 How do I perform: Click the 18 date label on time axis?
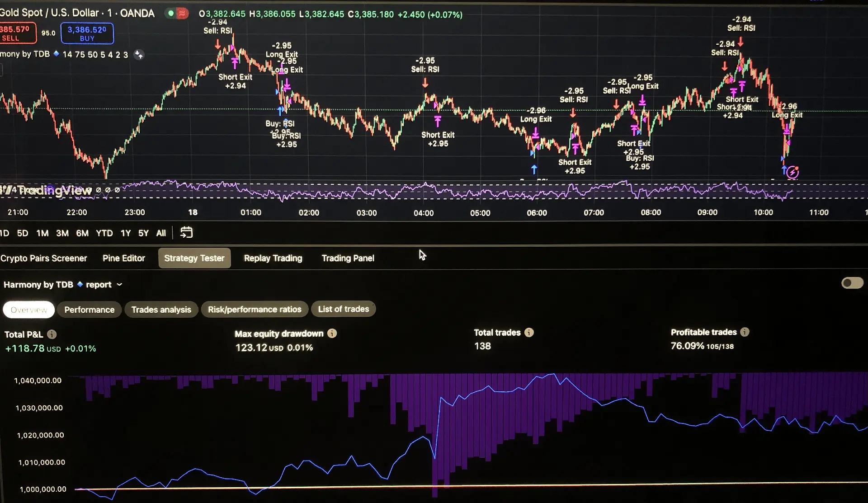point(193,212)
